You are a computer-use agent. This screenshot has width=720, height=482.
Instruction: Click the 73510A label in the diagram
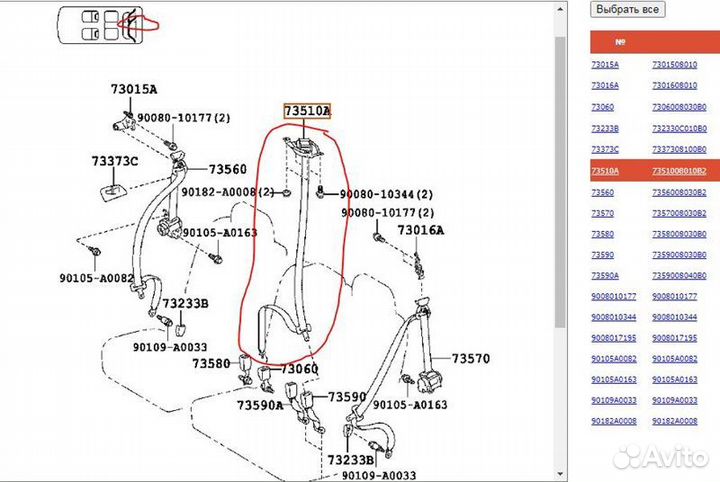[306, 111]
